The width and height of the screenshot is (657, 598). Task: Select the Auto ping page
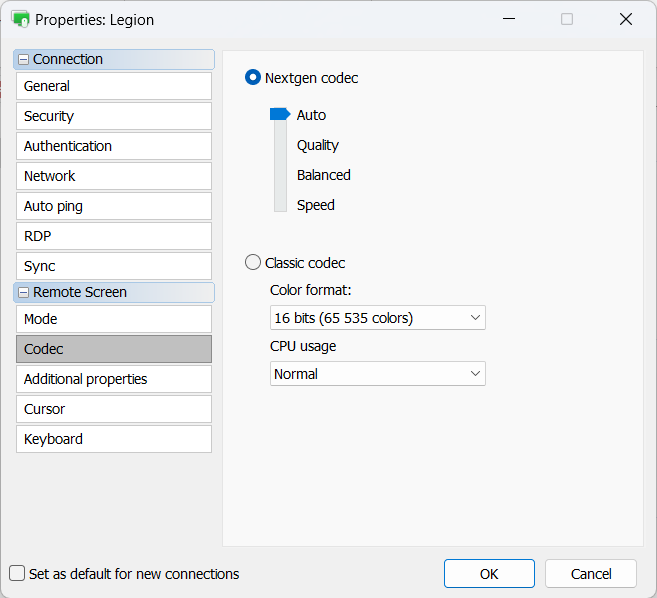pos(114,206)
